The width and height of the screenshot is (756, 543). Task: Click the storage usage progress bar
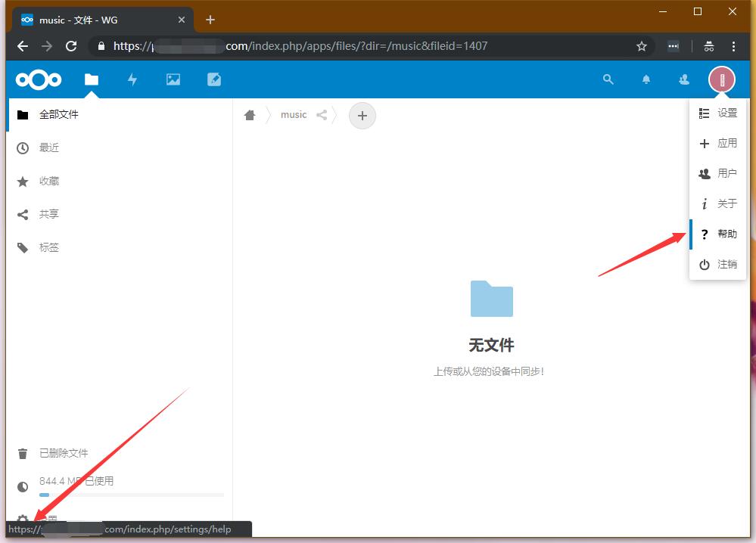pos(132,495)
